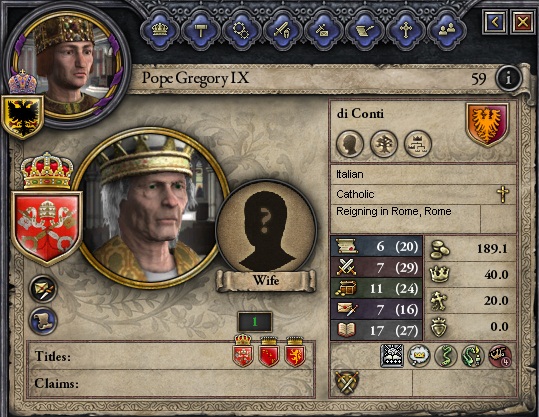Select the liege portrait in the corner

(66, 65)
